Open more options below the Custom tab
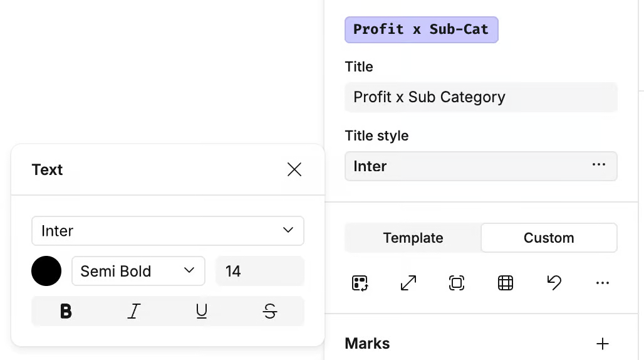 coord(603,283)
